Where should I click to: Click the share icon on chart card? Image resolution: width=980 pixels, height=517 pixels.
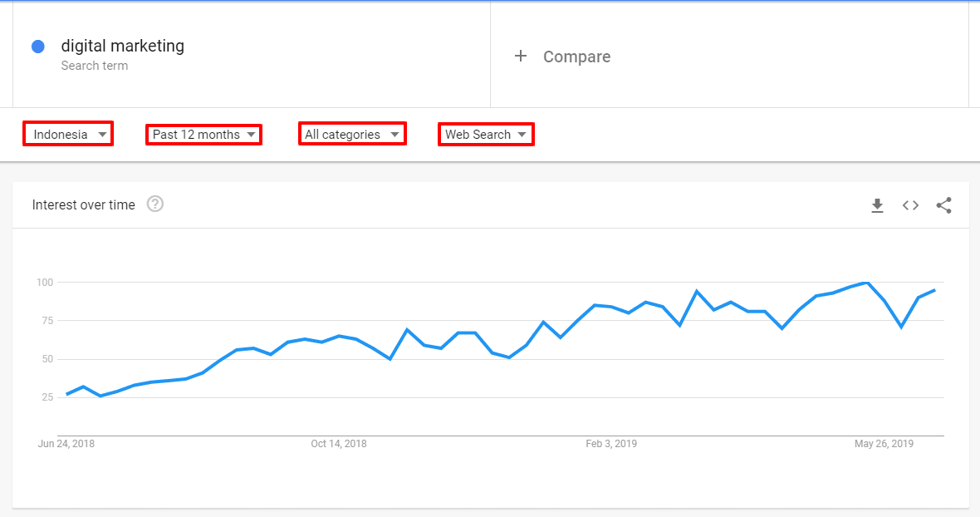click(943, 205)
